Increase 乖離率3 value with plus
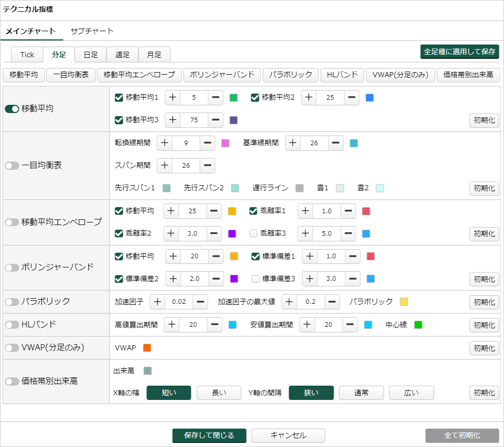504x447 pixels. 305,234
